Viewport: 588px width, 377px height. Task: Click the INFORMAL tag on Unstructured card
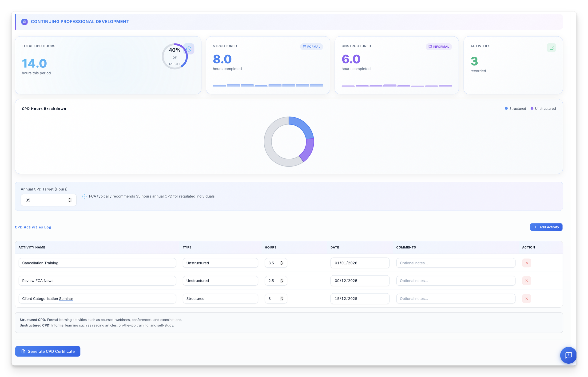[x=439, y=47]
